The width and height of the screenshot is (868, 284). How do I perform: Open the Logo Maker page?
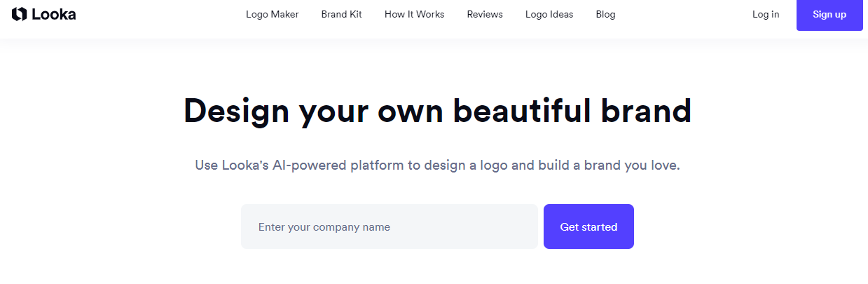coord(273,15)
